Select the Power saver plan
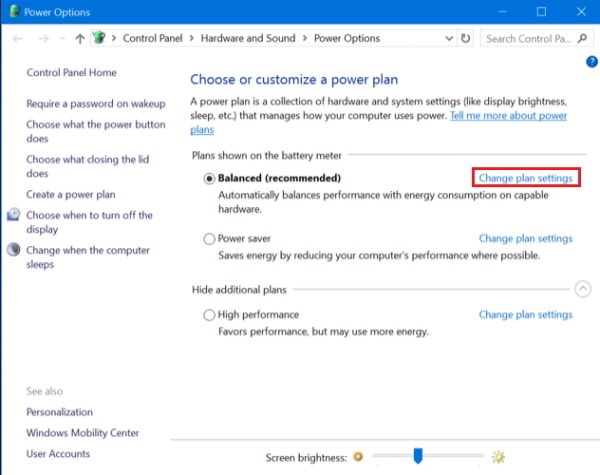Image resolution: width=600 pixels, height=475 pixels. (209, 239)
